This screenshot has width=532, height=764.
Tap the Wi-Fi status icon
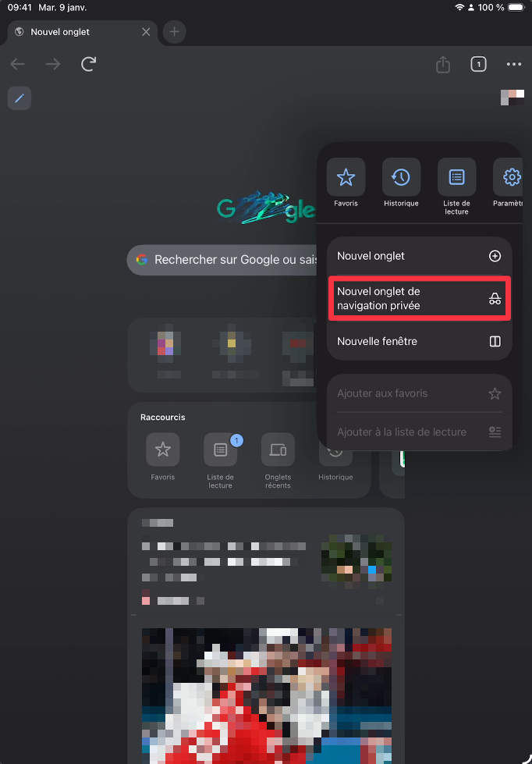[x=459, y=7]
